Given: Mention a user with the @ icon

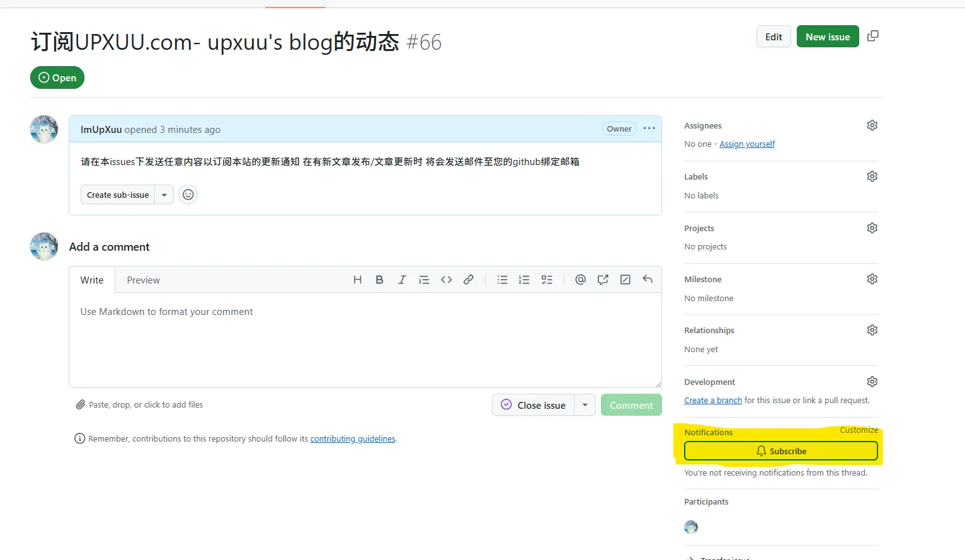Looking at the screenshot, I should click(x=581, y=280).
